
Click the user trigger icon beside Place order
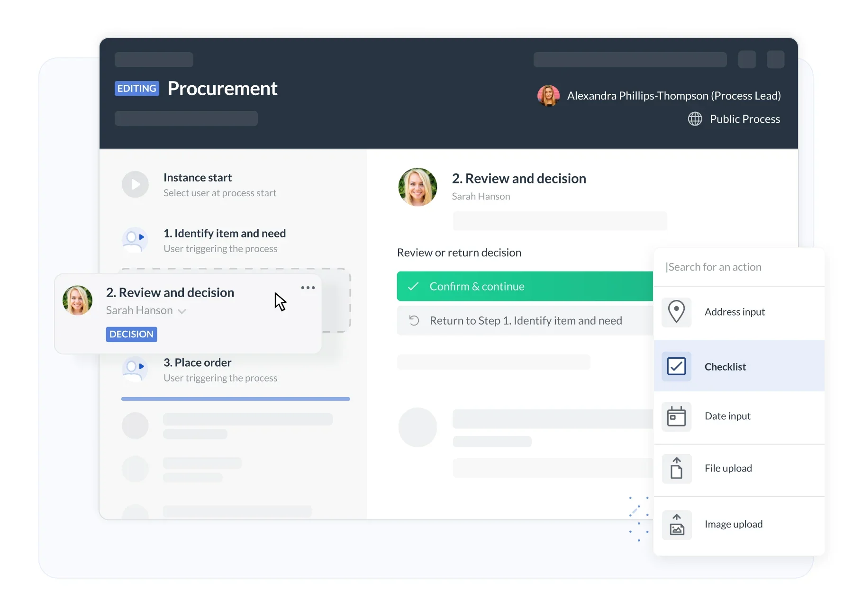135,369
